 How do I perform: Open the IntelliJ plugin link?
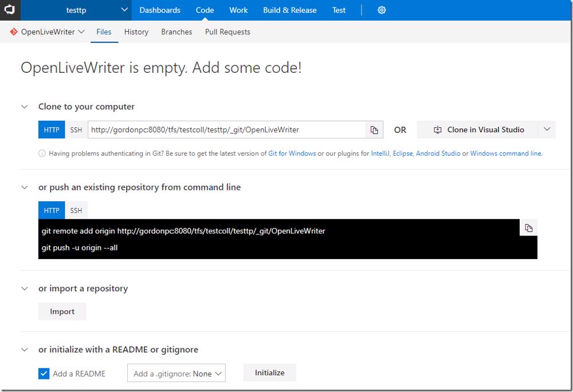pyautogui.click(x=380, y=154)
